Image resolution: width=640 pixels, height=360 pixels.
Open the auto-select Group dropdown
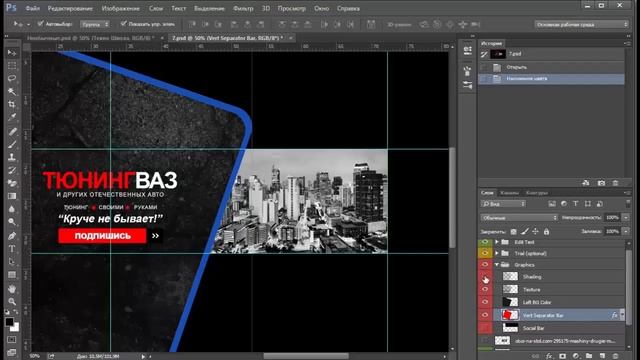(x=95, y=24)
